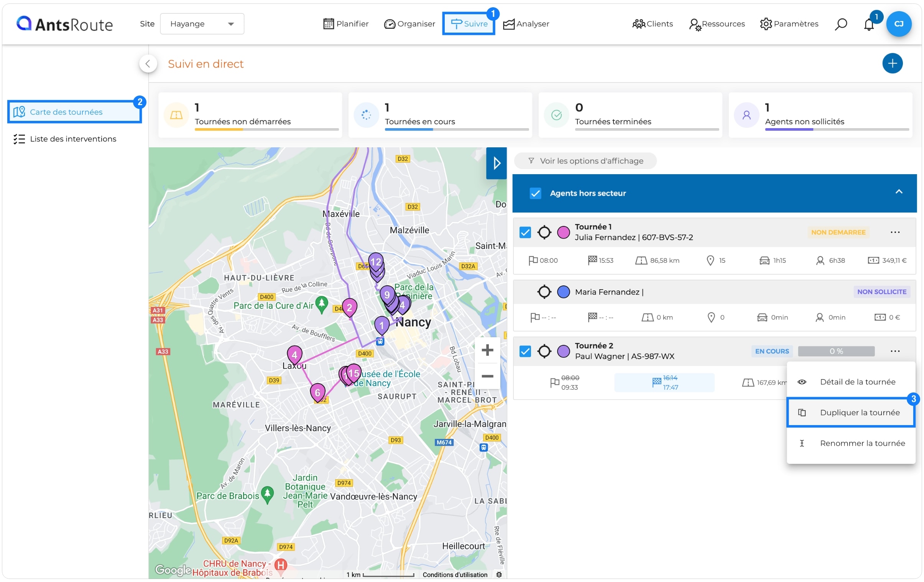The width and height of the screenshot is (924, 582).
Task: Click Tournées non démarrées card
Action: pyautogui.click(x=250, y=115)
